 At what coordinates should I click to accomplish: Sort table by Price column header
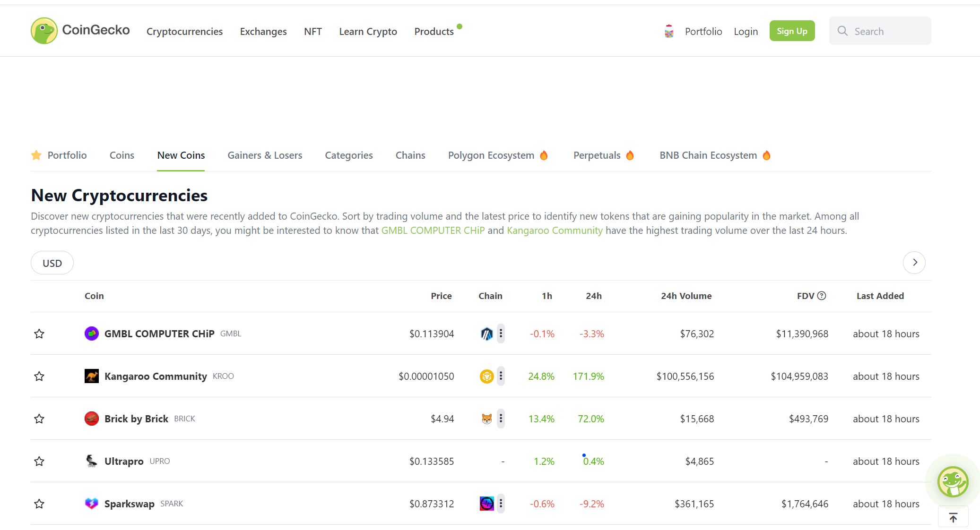coord(441,296)
